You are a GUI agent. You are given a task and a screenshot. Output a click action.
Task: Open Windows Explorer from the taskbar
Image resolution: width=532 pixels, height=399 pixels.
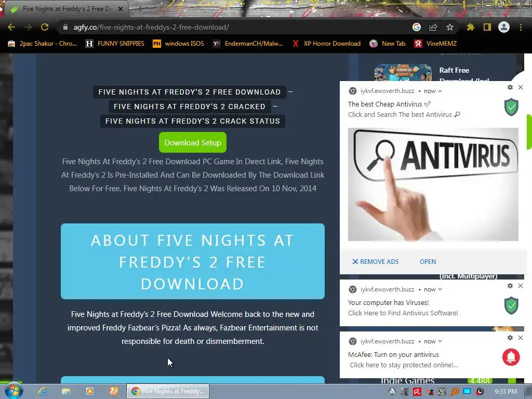(x=66, y=391)
